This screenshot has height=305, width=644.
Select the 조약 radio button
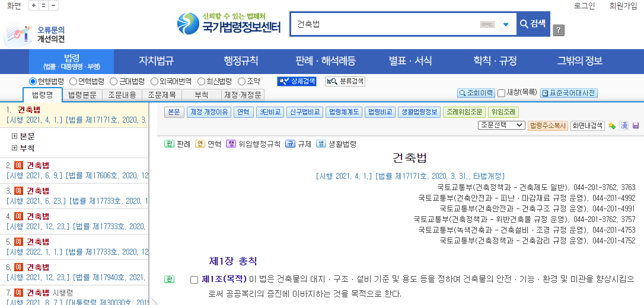click(241, 82)
